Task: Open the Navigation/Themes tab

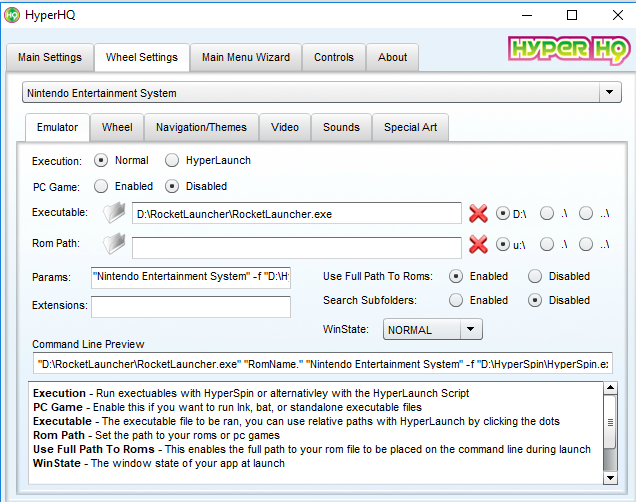Action: [202, 128]
